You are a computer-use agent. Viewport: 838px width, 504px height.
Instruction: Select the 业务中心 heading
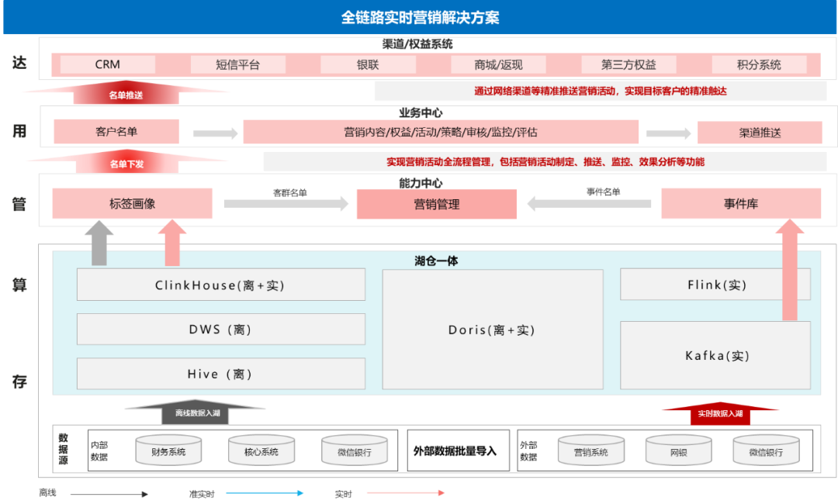point(421,112)
